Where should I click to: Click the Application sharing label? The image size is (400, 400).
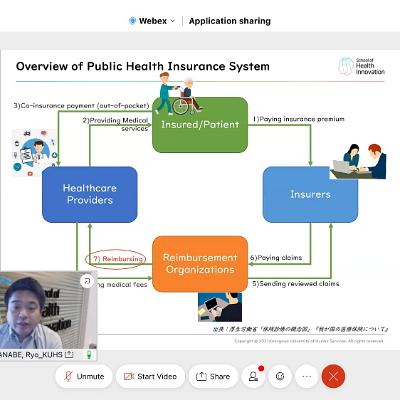coord(230,21)
